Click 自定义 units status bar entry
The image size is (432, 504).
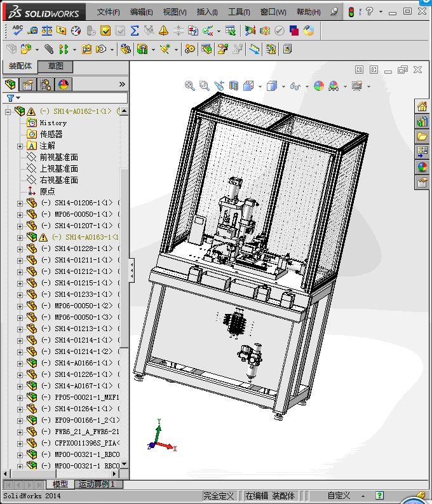(339, 496)
